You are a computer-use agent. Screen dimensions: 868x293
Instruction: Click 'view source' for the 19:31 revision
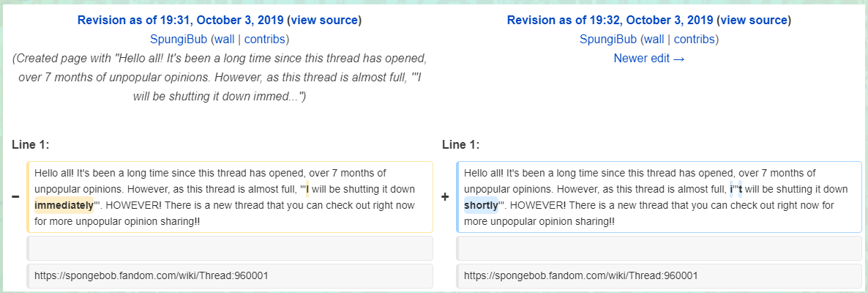(x=326, y=21)
